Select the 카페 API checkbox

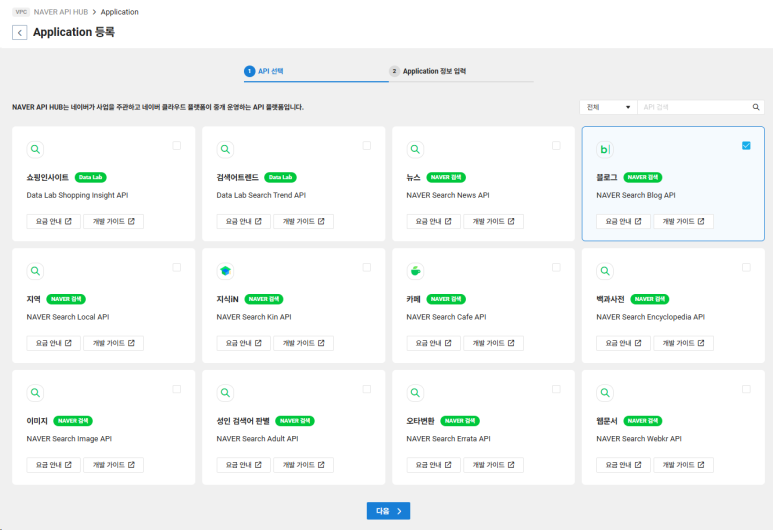pos(556,267)
